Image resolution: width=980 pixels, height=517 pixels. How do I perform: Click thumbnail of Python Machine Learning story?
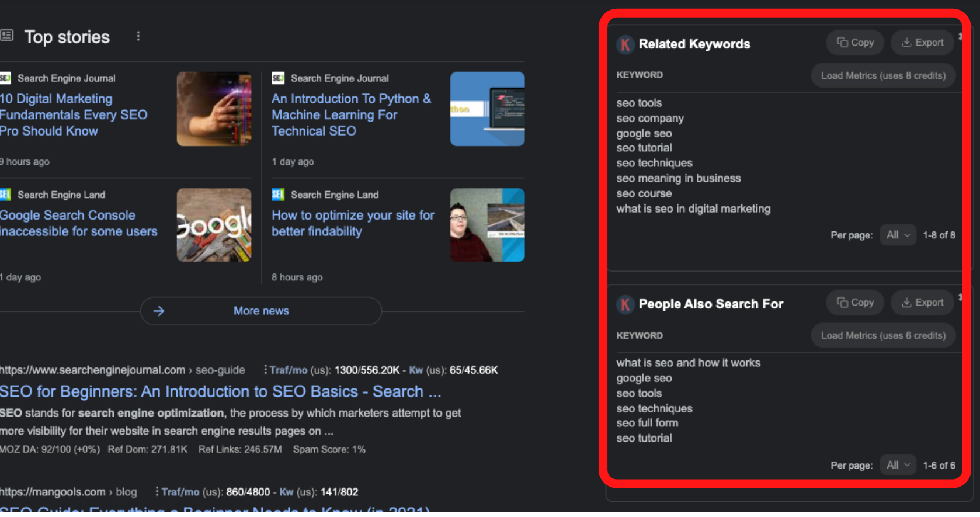pyautogui.click(x=488, y=109)
